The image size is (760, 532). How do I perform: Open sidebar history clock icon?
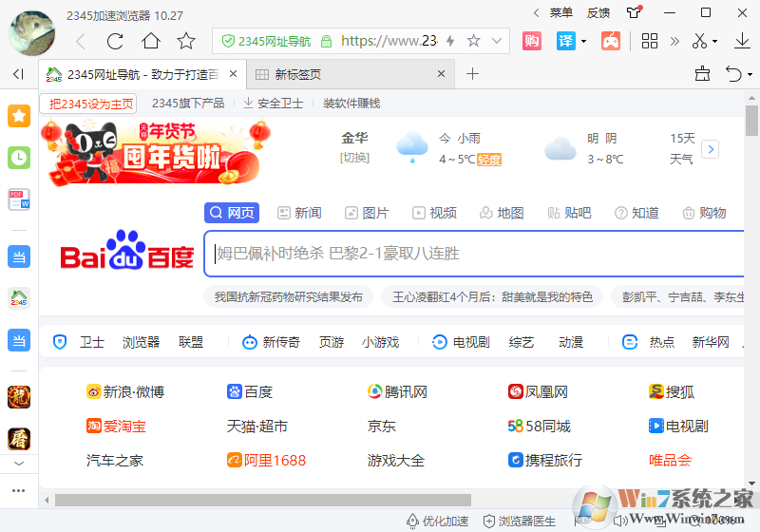click(19, 158)
